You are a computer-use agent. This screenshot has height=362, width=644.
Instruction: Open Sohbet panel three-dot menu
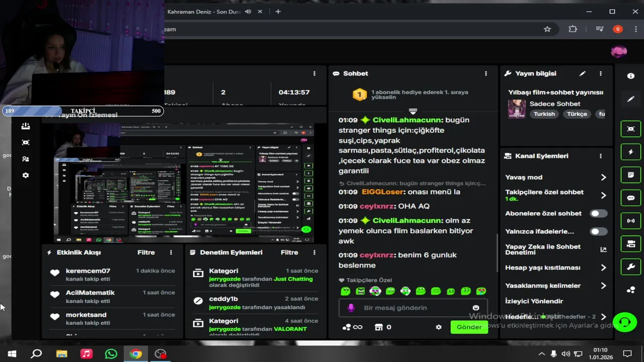pos(486,73)
